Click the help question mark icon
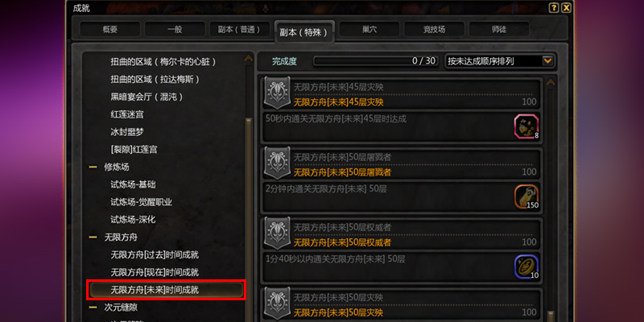The image size is (644, 322). point(554,8)
